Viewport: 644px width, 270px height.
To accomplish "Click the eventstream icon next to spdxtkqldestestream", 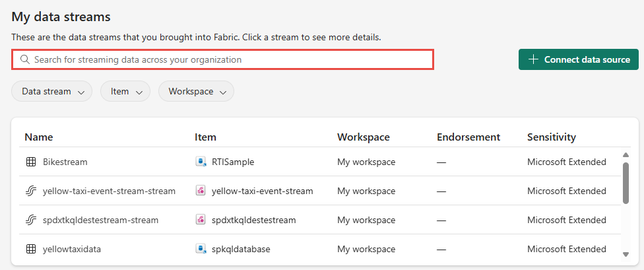I will [201, 220].
